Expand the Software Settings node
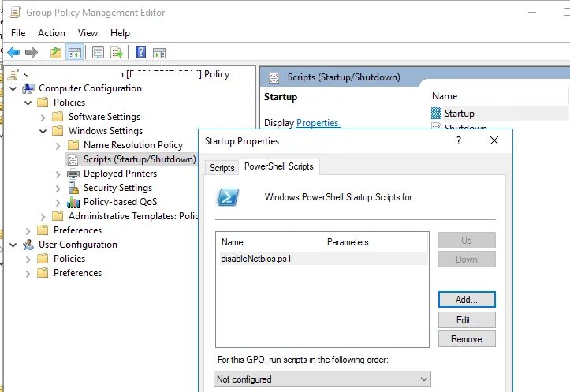This screenshot has height=392, width=570. [x=43, y=118]
